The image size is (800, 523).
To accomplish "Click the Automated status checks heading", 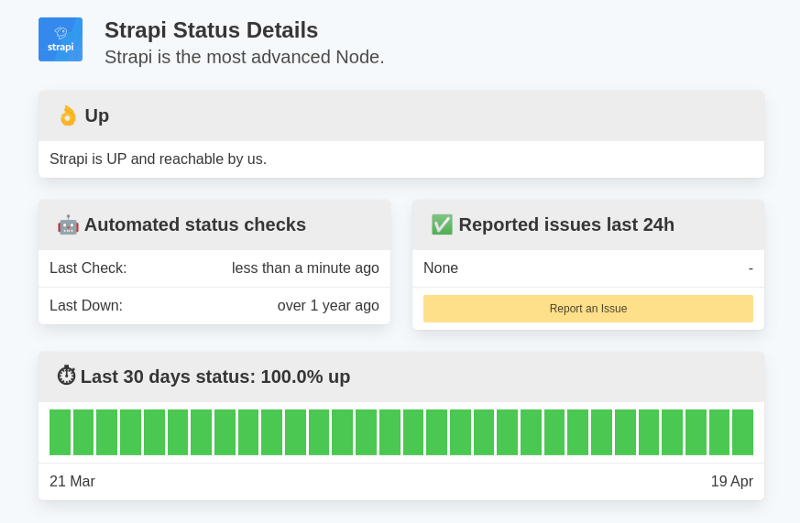I will click(x=195, y=225).
